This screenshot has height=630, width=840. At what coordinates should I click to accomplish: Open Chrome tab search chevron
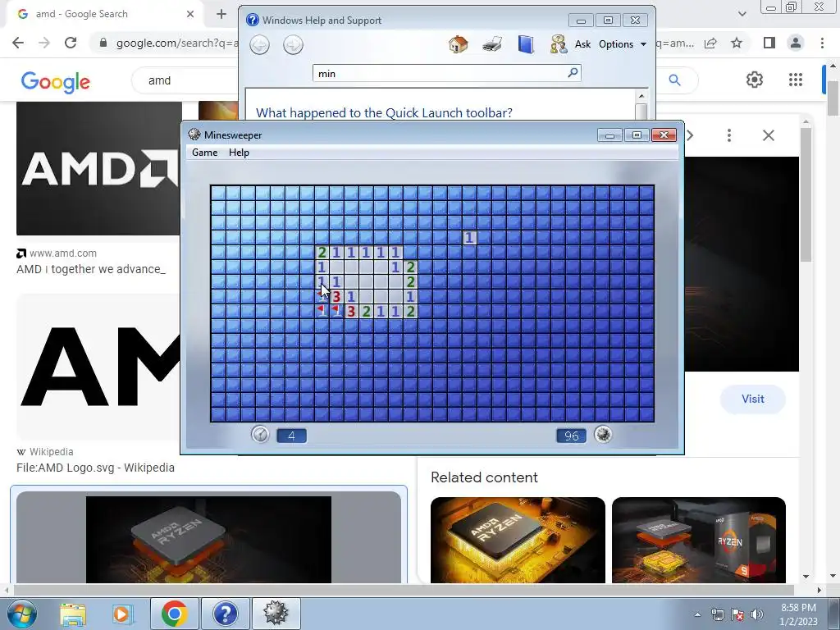(x=742, y=14)
